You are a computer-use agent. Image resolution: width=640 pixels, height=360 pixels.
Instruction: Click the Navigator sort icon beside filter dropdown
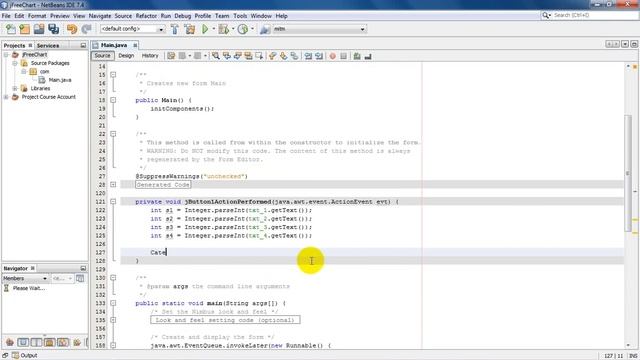click(80, 278)
